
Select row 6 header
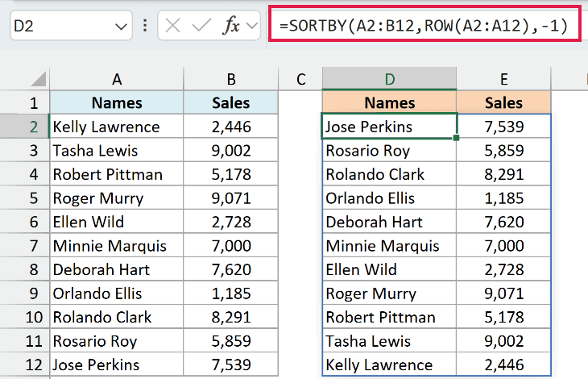pos(25,222)
